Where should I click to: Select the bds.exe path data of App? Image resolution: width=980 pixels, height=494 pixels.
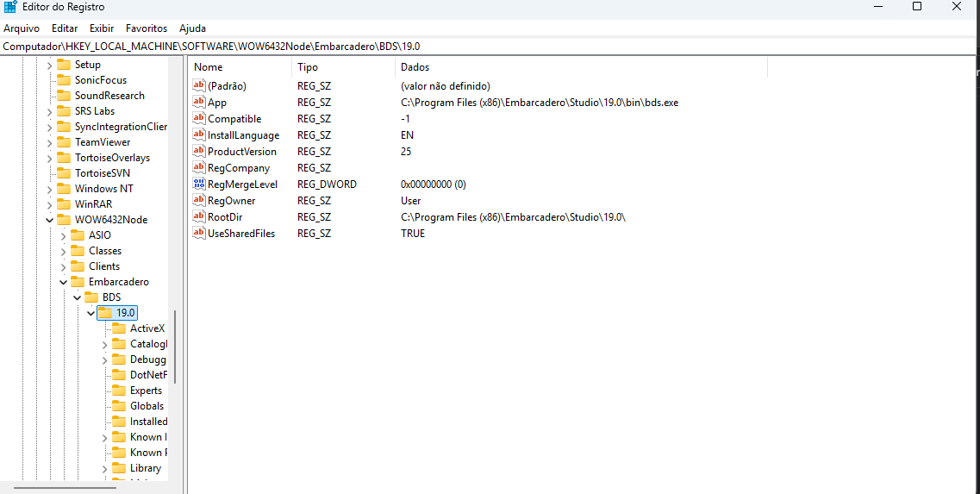[540, 103]
